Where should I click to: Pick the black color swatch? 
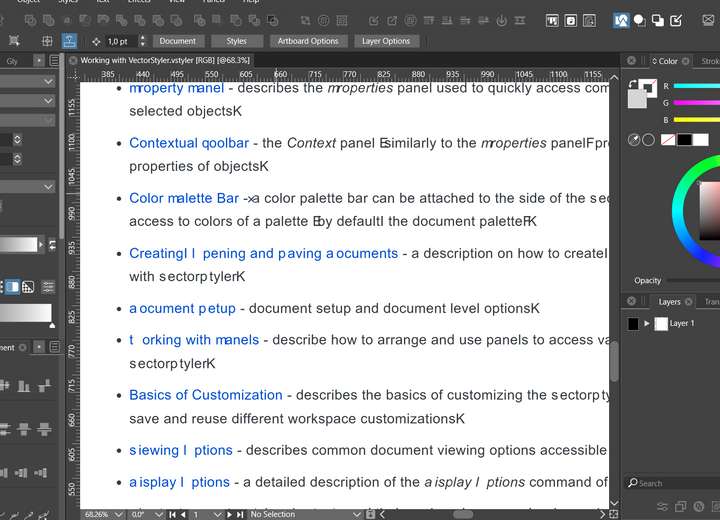pyautogui.click(x=684, y=140)
